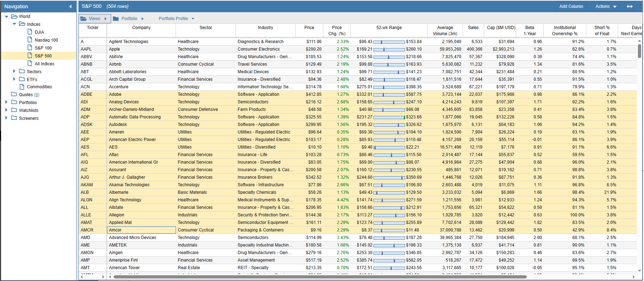Click the 52-wk range bar for ADP
644x281 pixels.
[x=389, y=117]
